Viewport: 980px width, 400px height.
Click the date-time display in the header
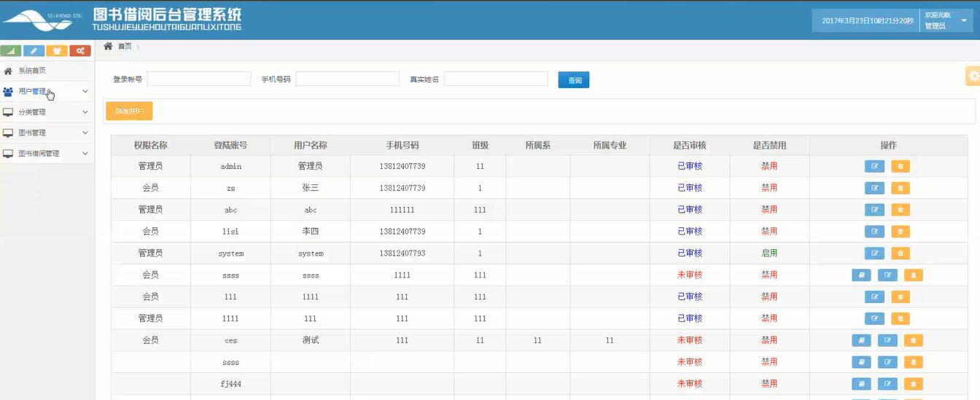pos(867,21)
